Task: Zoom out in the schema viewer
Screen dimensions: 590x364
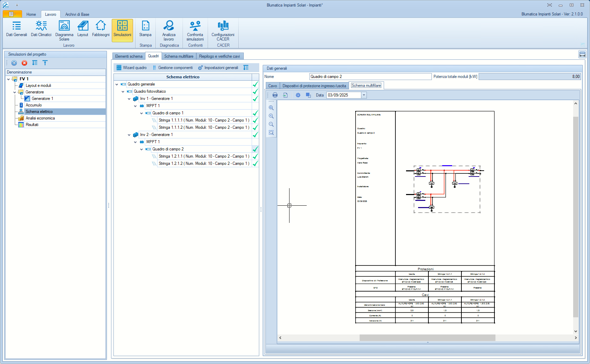Action: tap(271, 124)
